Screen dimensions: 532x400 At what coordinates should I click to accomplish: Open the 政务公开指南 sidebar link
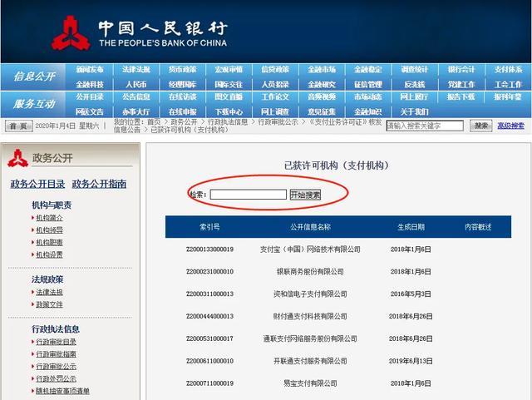click(99, 184)
